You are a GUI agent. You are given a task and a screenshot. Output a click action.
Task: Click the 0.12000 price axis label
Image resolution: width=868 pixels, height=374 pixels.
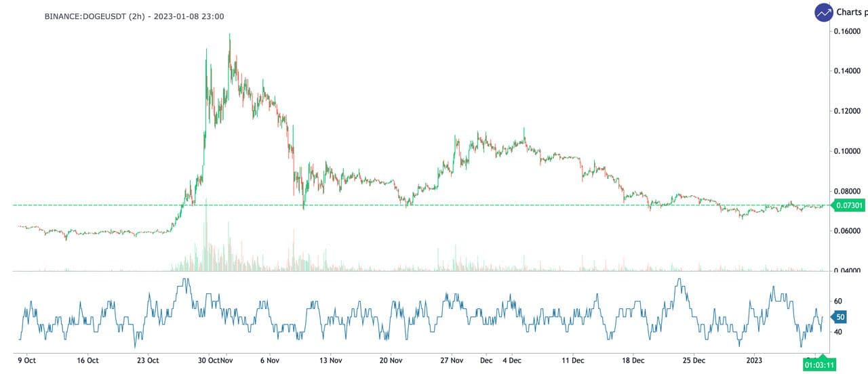(x=847, y=111)
